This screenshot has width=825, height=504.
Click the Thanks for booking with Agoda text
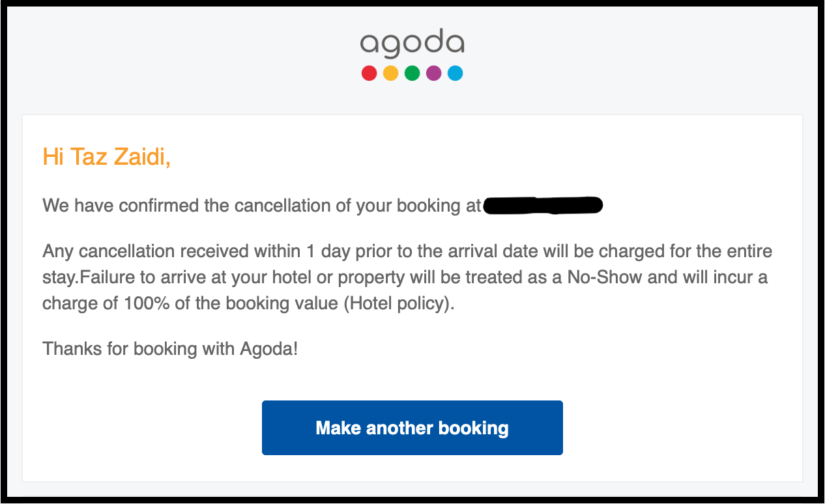[170, 348]
